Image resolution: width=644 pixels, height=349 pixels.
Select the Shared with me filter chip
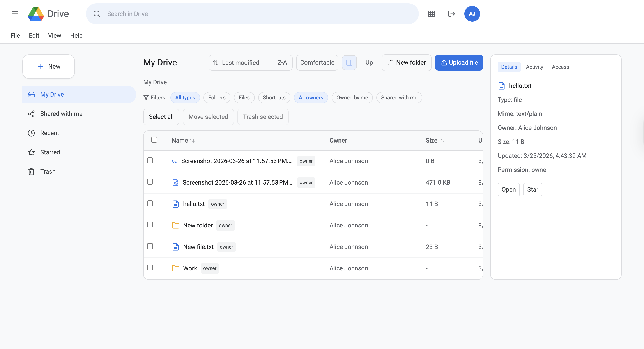(399, 98)
